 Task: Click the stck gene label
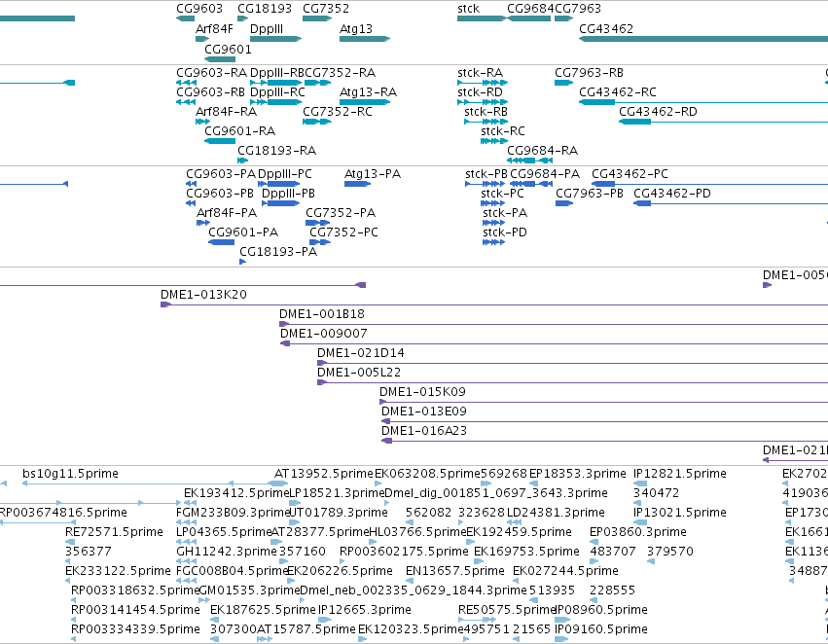[x=468, y=9]
